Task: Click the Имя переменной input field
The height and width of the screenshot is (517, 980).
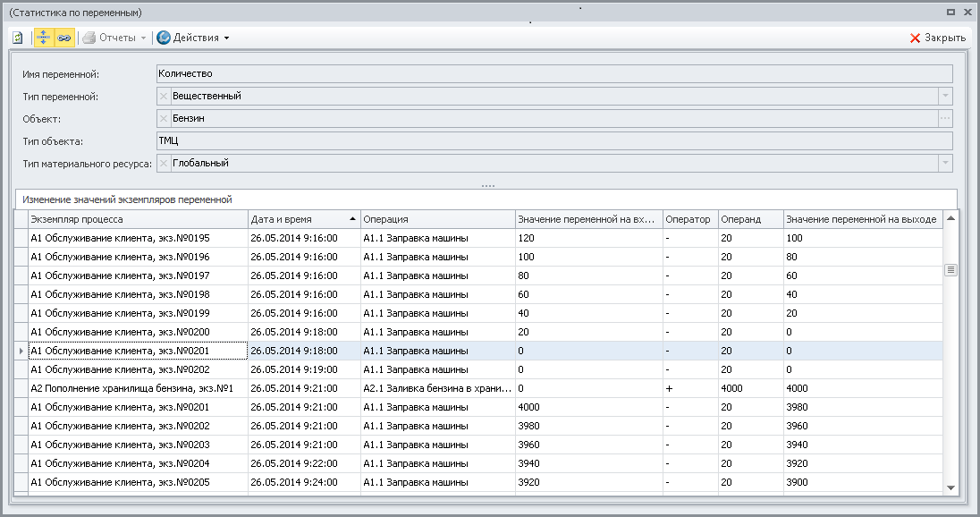Action: (x=554, y=73)
